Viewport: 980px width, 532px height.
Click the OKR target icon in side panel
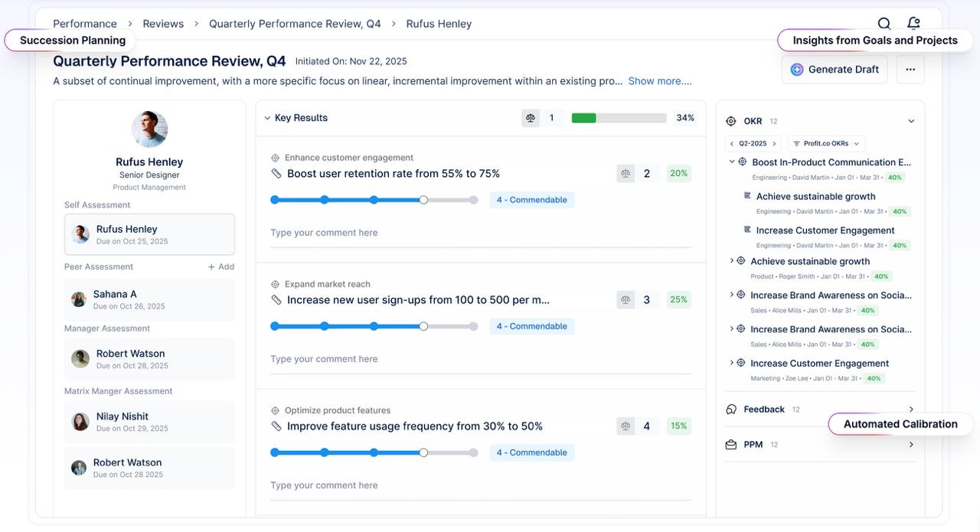tap(730, 121)
